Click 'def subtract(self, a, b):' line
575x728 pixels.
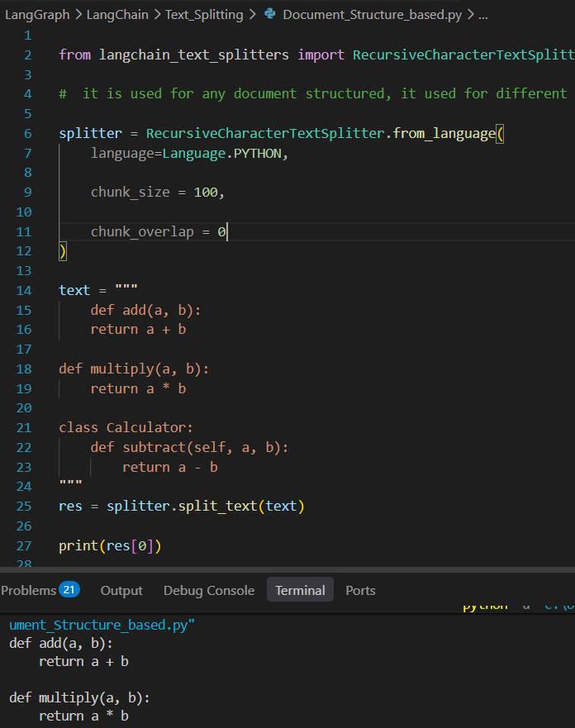(189, 448)
